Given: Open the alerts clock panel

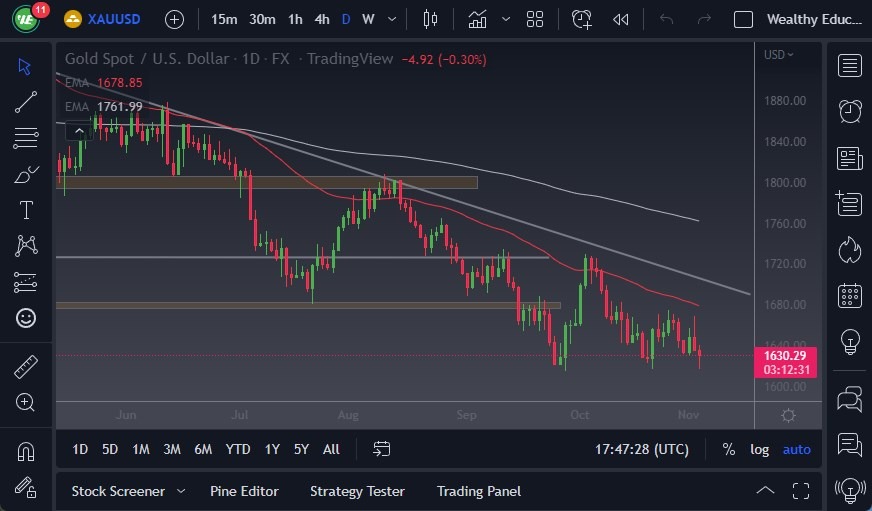Looking at the screenshot, I should coord(850,111).
